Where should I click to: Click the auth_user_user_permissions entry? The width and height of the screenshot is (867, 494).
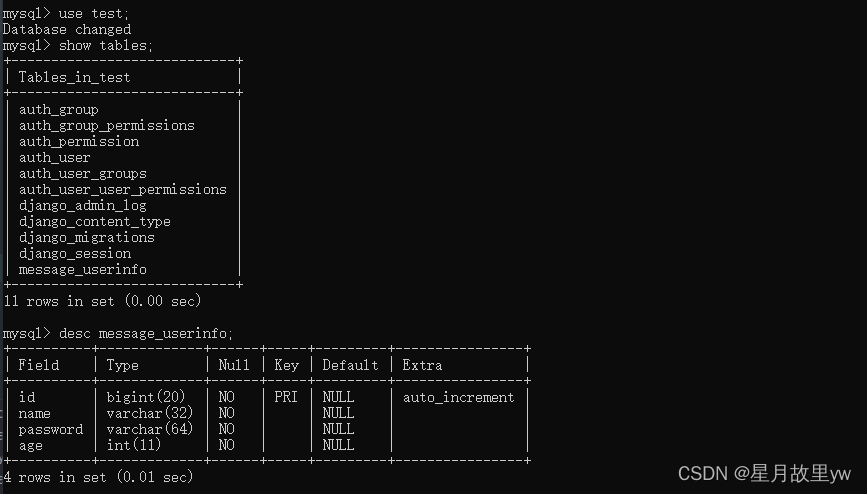122,189
